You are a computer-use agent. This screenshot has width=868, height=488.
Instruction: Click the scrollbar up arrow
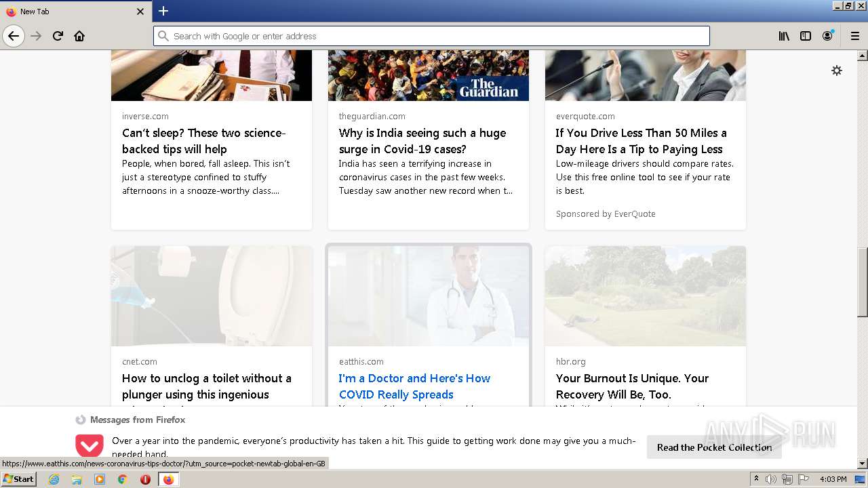(862, 56)
